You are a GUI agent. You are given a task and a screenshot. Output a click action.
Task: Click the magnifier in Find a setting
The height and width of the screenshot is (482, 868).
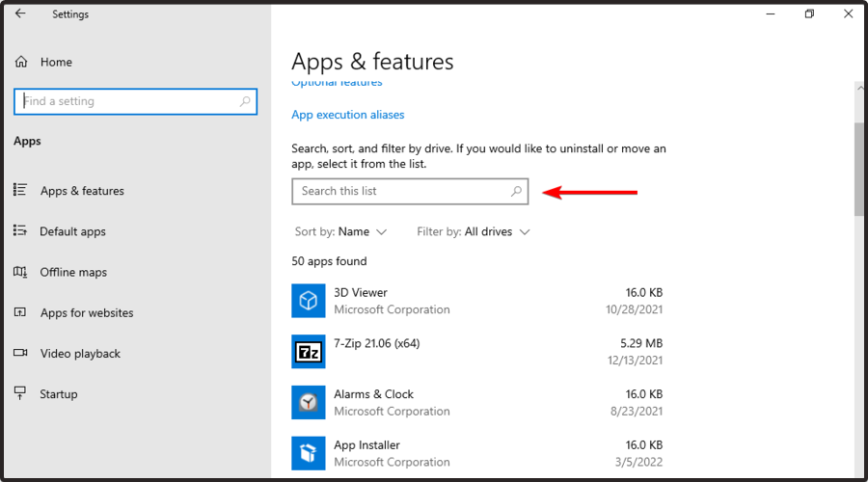245,101
